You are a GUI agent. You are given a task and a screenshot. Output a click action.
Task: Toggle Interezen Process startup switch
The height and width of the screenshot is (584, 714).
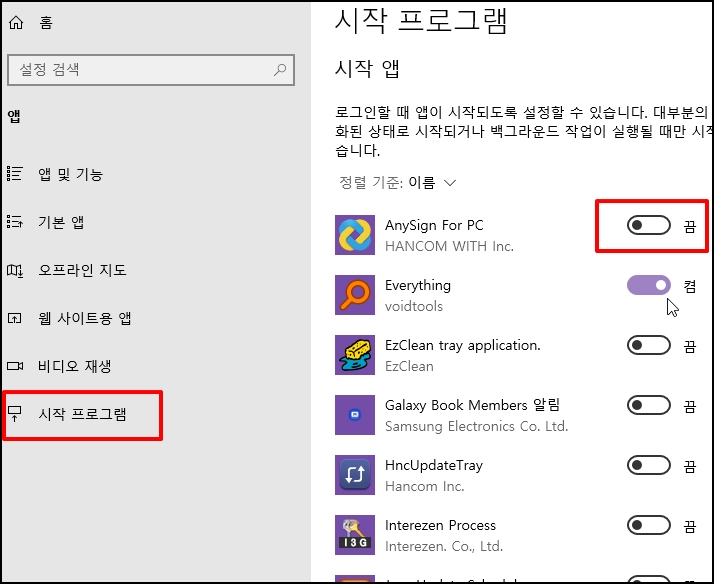[x=648, y=525]
